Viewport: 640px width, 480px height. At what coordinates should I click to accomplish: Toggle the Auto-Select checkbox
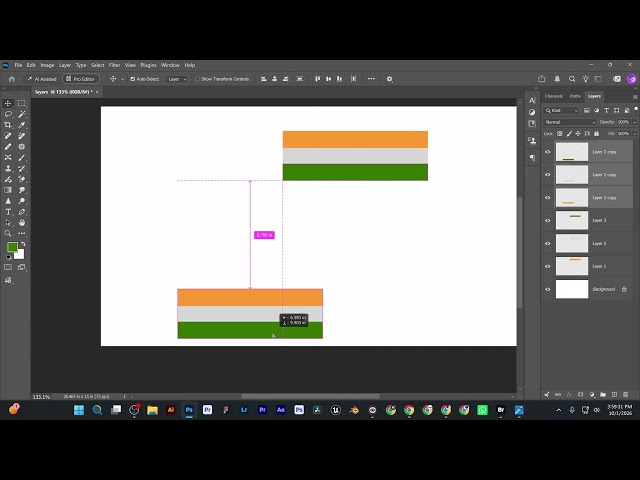pos(133,79)
